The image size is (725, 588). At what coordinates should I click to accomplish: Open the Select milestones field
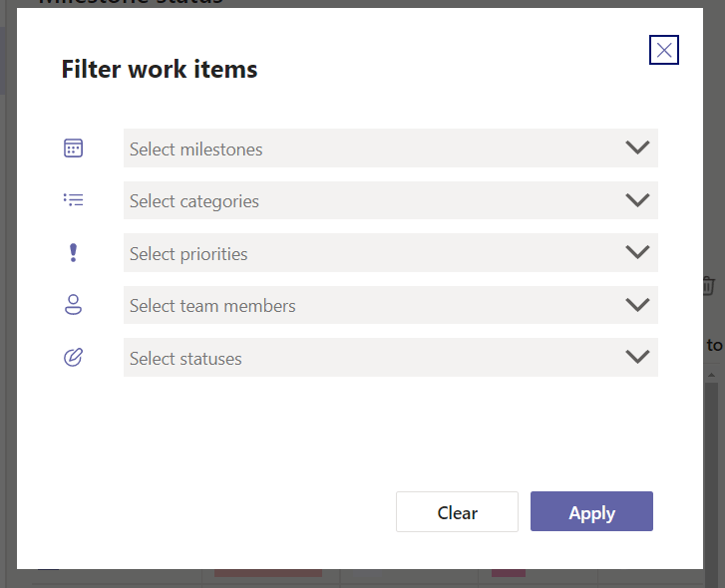coord(369,148)
